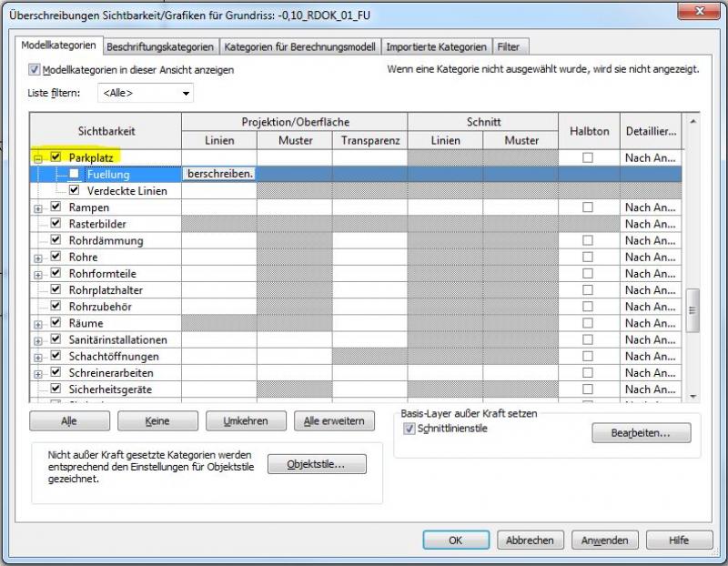Expand the Rampen category
This screenshot has width=728, height=566.
(x=38, y=208)
